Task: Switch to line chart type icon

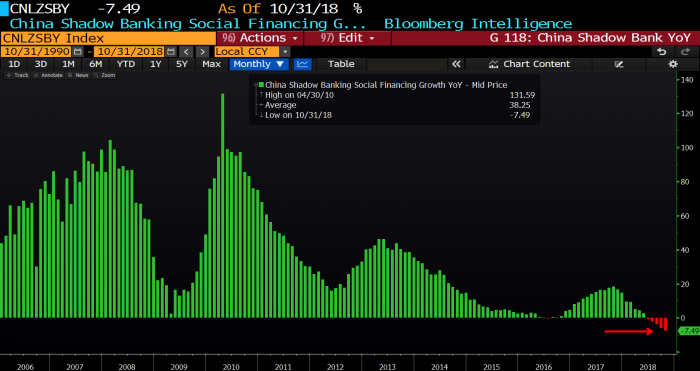Action: pos(303,64)
